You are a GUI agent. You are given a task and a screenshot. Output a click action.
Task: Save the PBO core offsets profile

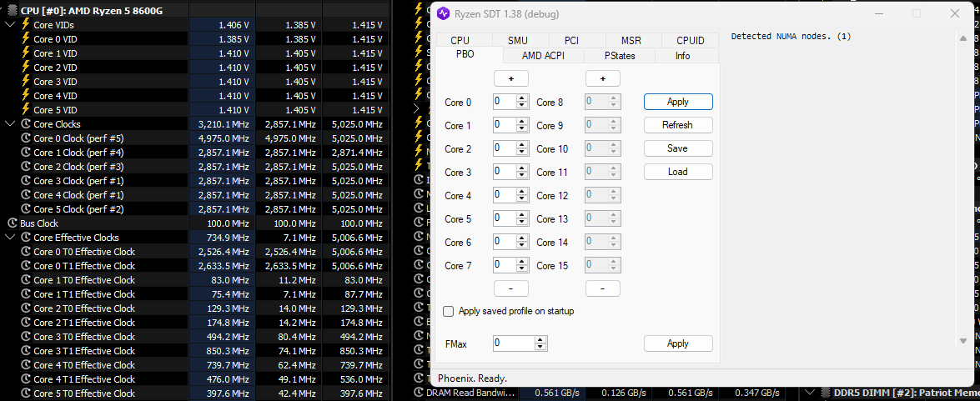coord(678,148)
